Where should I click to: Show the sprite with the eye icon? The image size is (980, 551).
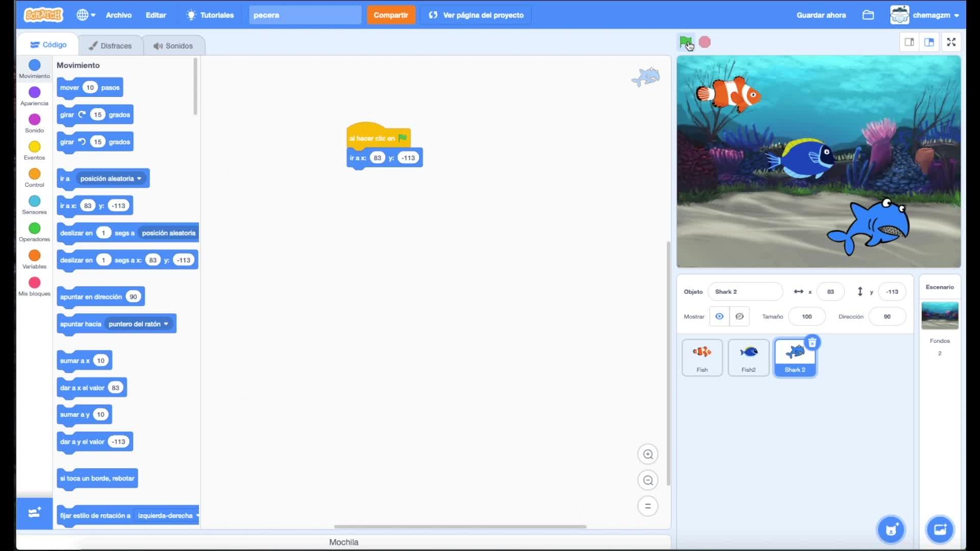click(x=719, y=316)
